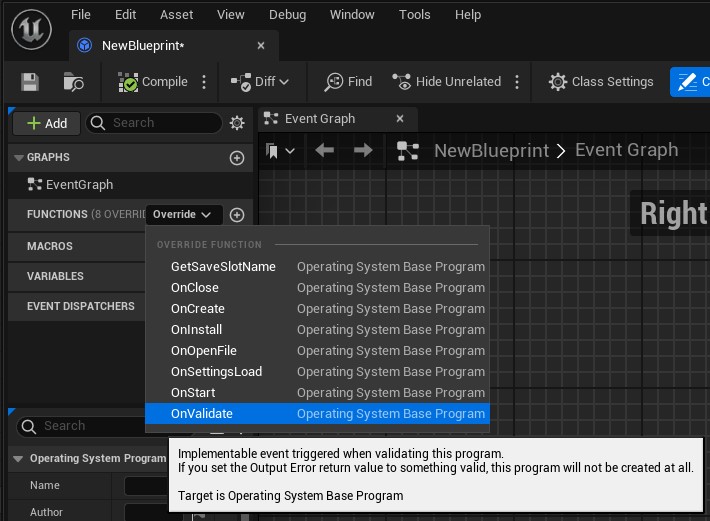This screenshot has width=710, height=521.
Task: Override the OnStart function
Action: coord(317,392)
